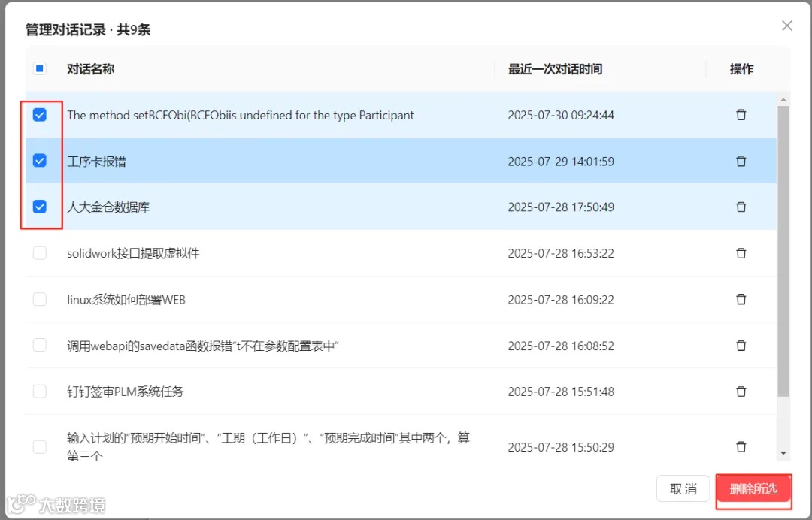
Task: Click scrollbar up arrow of conversation list
Action: [783, 100]
